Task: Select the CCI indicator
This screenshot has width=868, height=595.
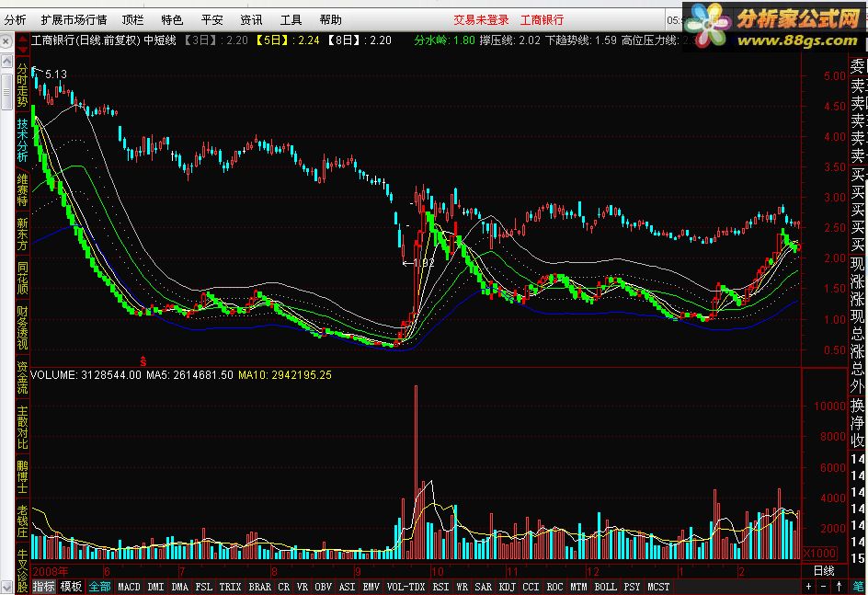Action: (x=531, y=587)
